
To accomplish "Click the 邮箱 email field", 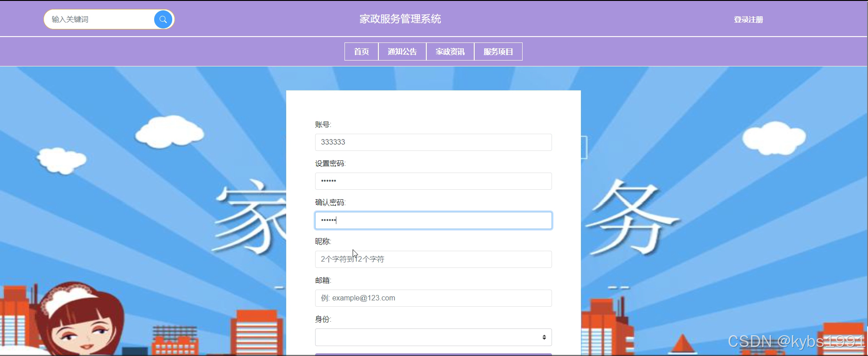I will pos(433,298).
